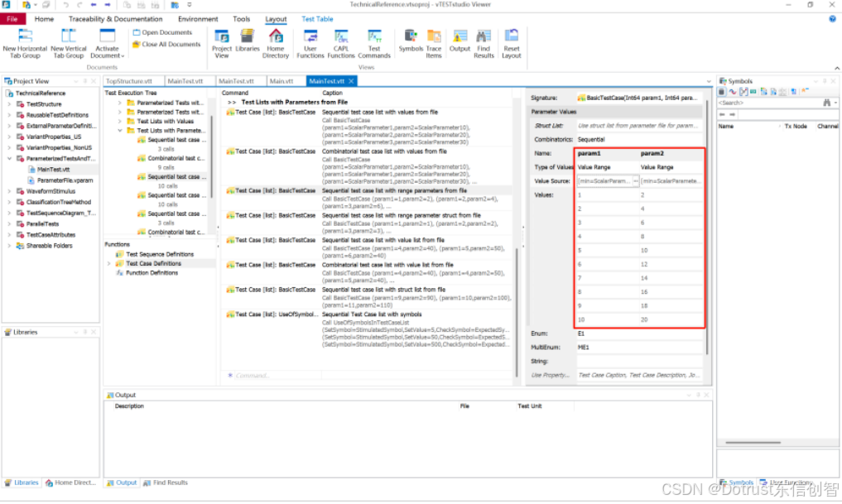This screenshot has height=504, width=842.
Task: Open CAPL Functions view
Action: click(x=341, y=44)
